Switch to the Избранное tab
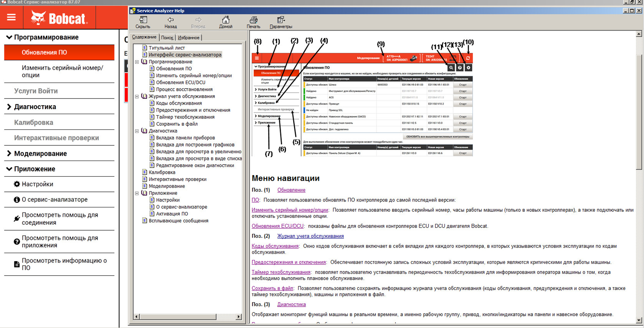 pos(189,38)
